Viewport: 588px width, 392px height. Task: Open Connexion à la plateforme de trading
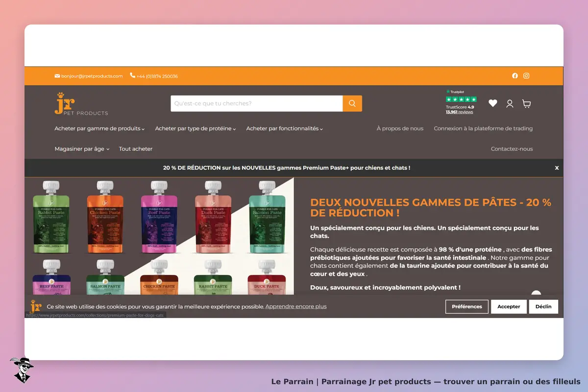(483, 128)
